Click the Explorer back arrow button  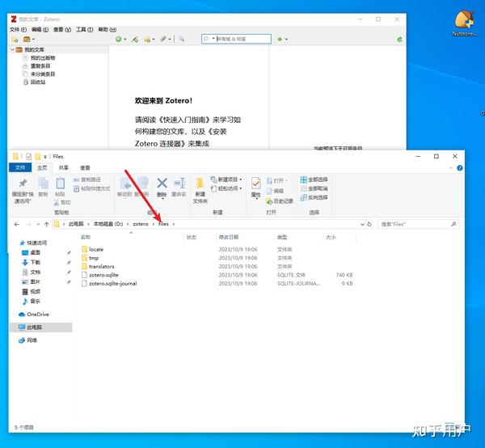[17, 224]
